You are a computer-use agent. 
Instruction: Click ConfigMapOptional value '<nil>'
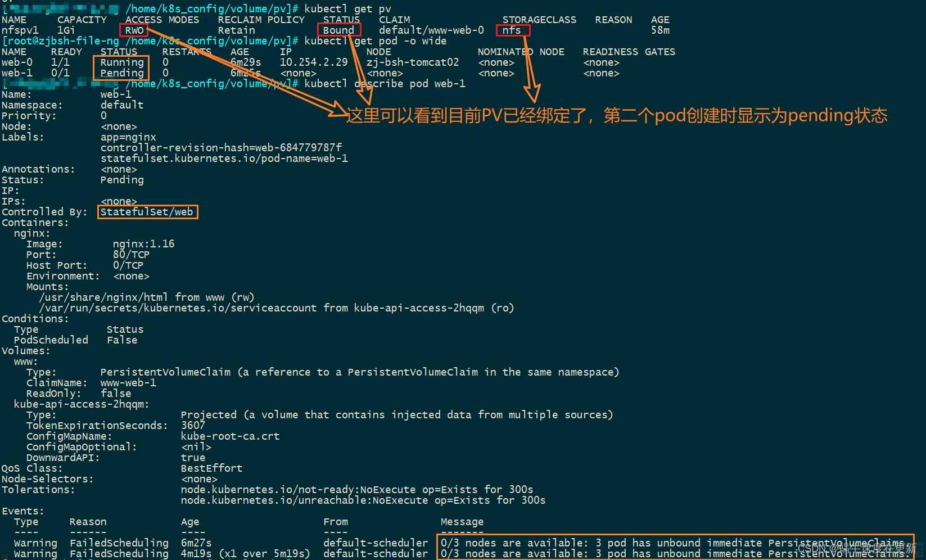pyautogui.click(x=196, y=447)
